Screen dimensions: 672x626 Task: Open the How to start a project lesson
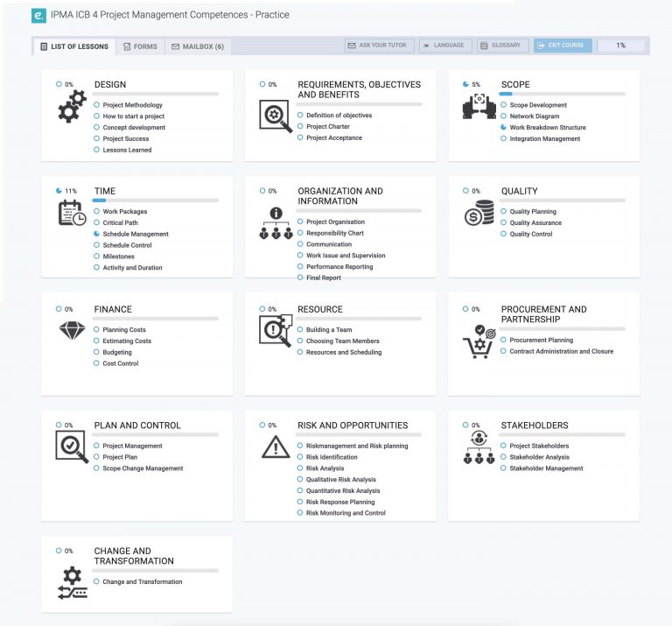[134, 116]
